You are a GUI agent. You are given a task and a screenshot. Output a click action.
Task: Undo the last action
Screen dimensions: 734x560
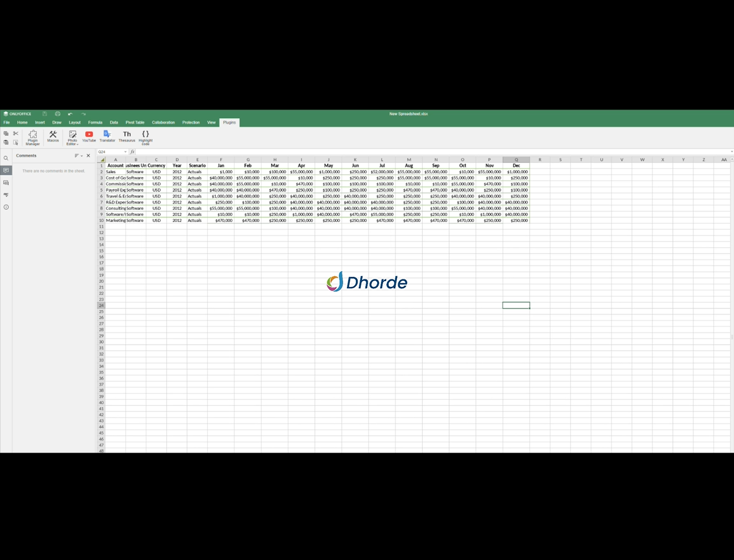[x=70, y=114]
